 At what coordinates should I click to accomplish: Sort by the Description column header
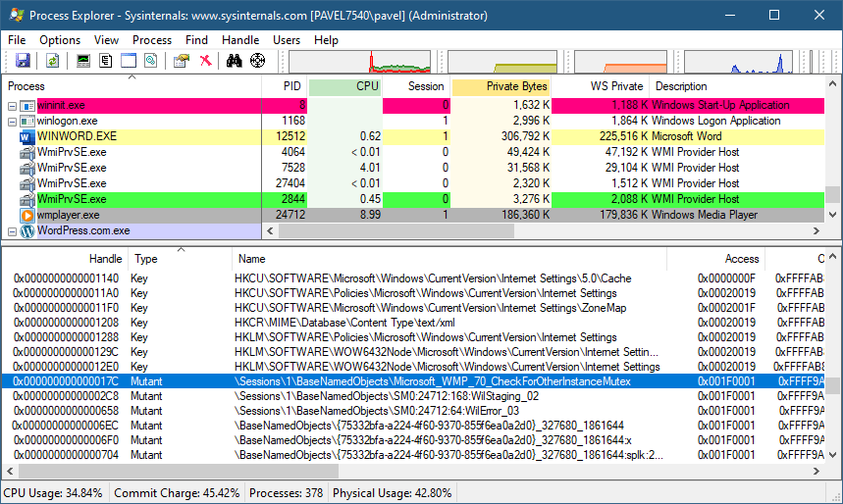[x=737, y=86]
